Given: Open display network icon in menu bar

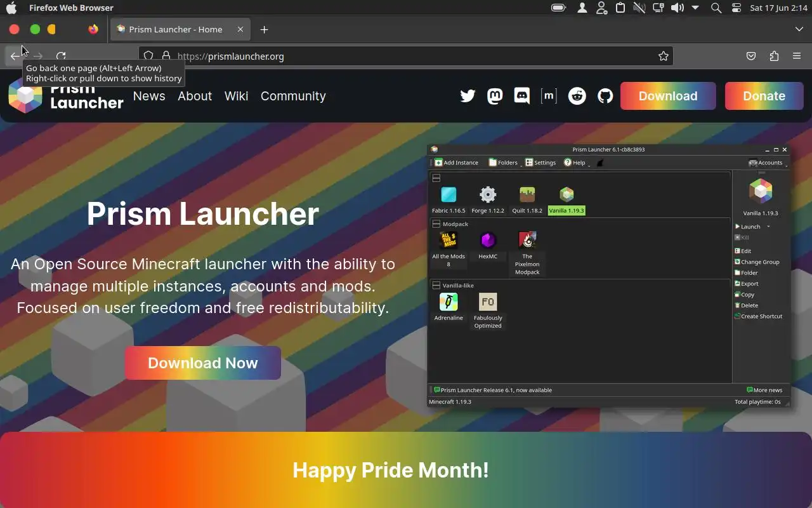Looking at the screenshot, I should [658, 8].
